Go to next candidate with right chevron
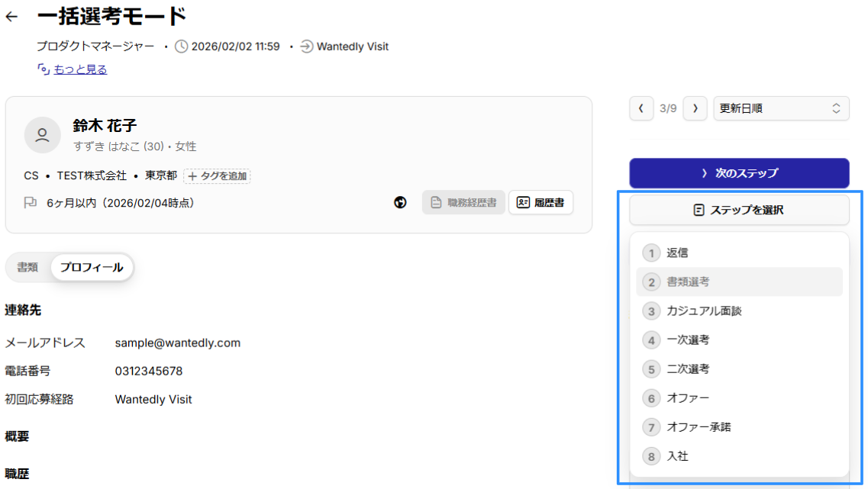 pyautogui.click(x=695, y=108)
